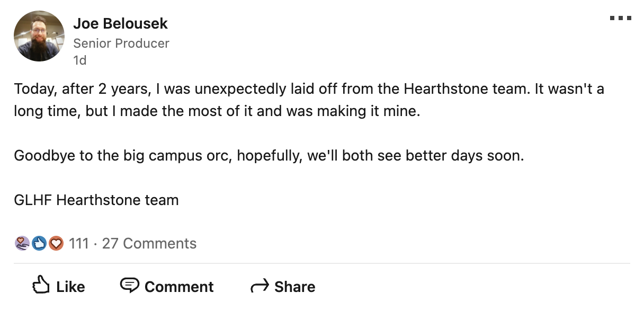Viewport: 644px width, 319px height.
Task: Open the Joe Belousek profile name link
Action: pos(120,24)
